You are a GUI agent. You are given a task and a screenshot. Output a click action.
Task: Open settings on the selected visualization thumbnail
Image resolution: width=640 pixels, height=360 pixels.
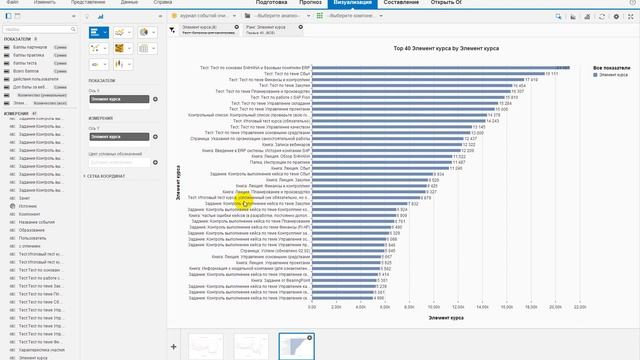(309, 338)
